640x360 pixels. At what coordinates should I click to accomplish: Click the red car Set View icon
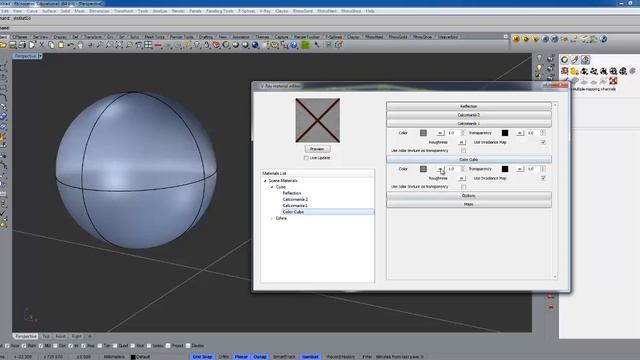(158, 45)
